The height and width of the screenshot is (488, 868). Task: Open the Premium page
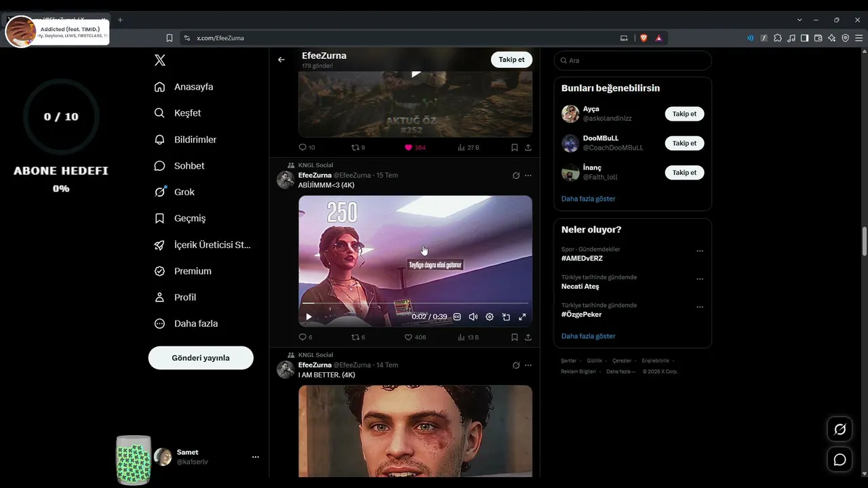click(182, 271)
